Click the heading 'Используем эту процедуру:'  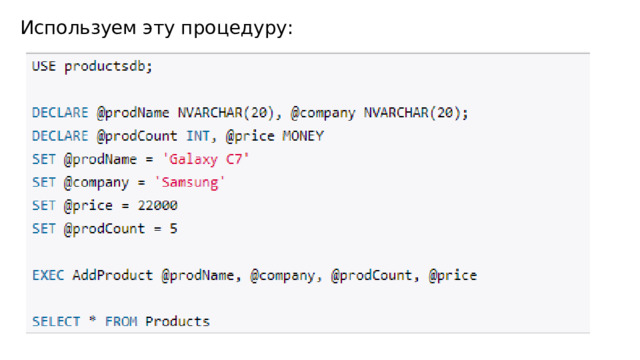click(x=157, y=29)
